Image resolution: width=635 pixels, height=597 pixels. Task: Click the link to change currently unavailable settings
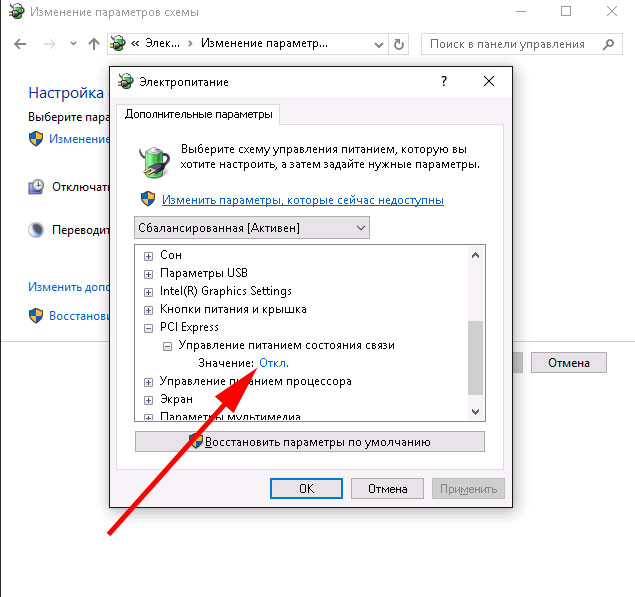tap(303, 200)
